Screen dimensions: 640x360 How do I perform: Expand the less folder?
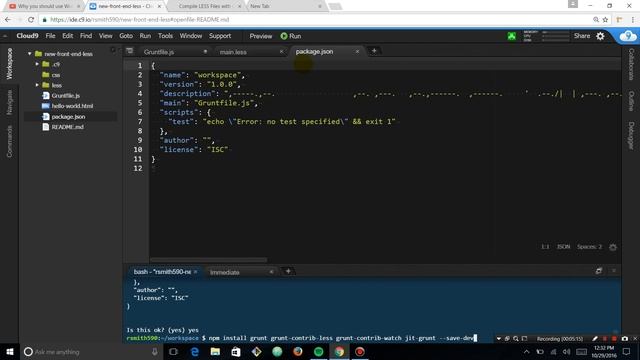[x=37, y=85]
